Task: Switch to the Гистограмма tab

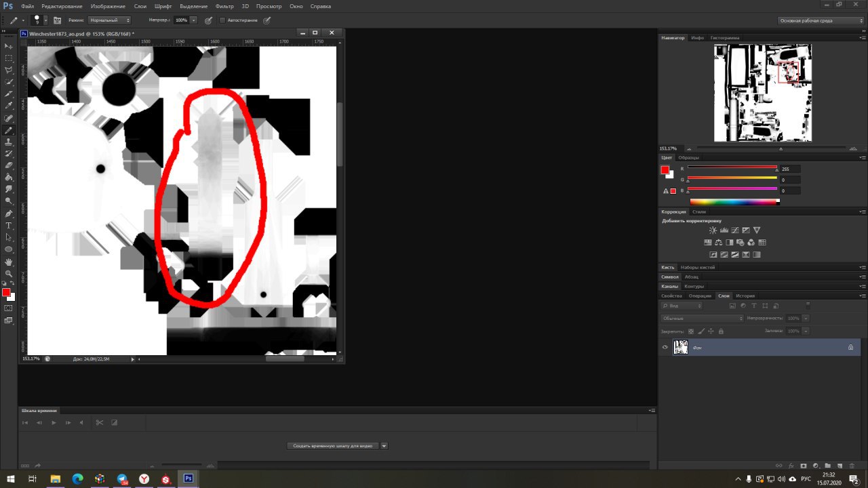Action: coord(725,37)
